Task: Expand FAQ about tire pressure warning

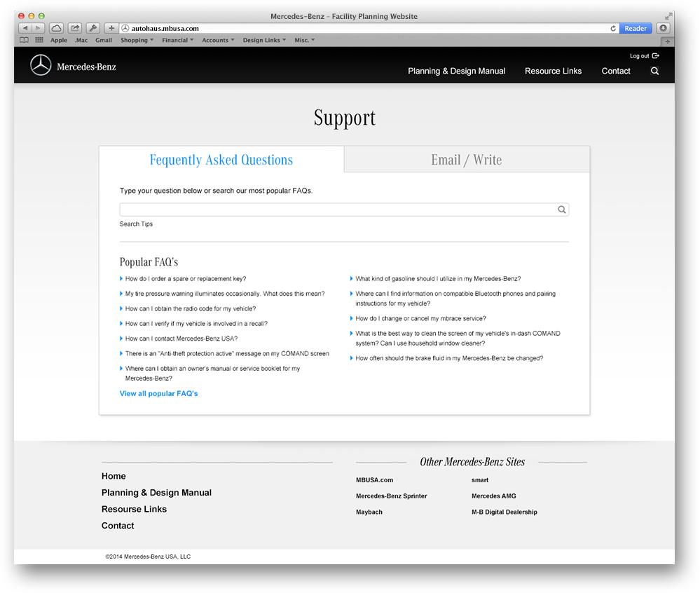Action: tap(224, 294)
